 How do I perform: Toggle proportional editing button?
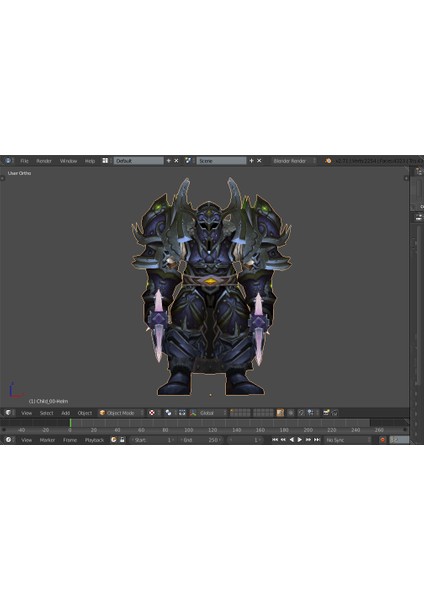tap(291, 413)
